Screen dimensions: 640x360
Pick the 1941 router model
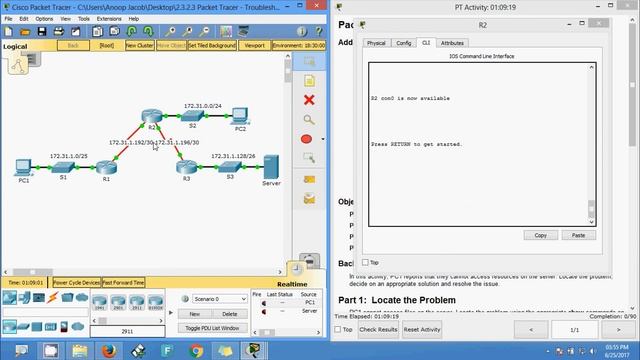pyautogui.click(x=100, y=303)
